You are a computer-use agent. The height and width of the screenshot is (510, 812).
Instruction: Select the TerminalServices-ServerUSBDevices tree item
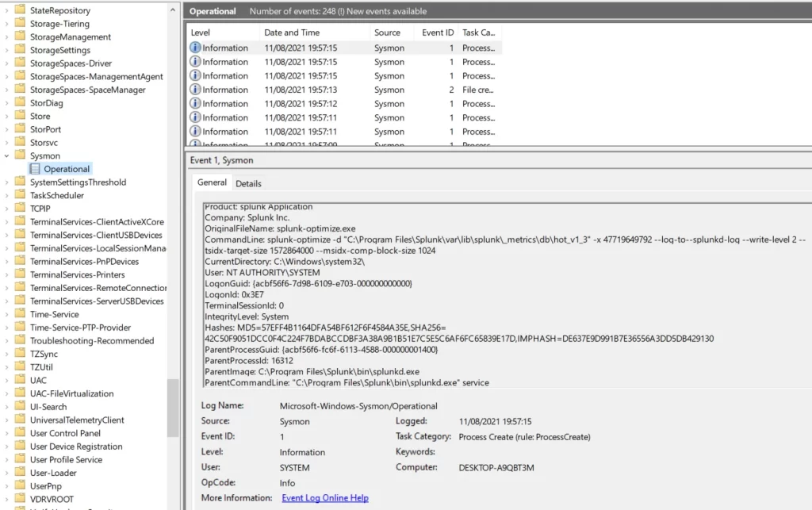97,301
